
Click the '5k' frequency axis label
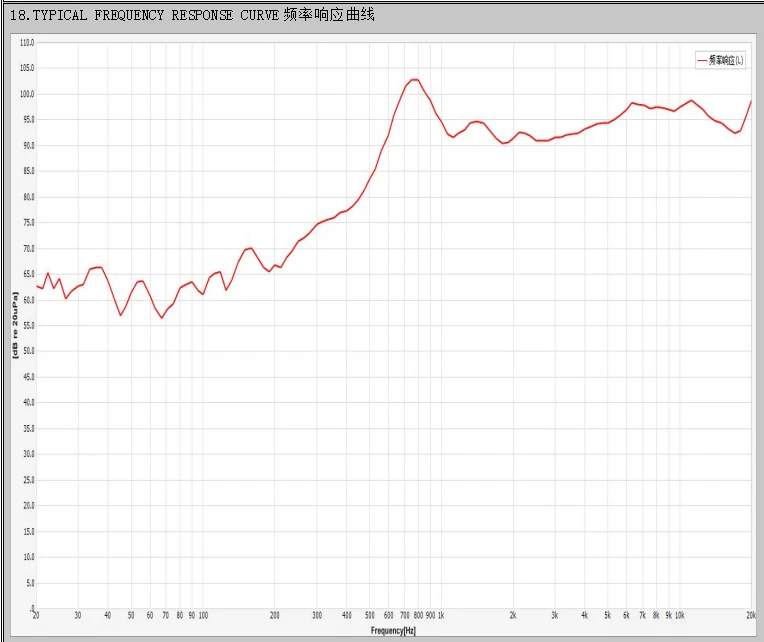608,616
